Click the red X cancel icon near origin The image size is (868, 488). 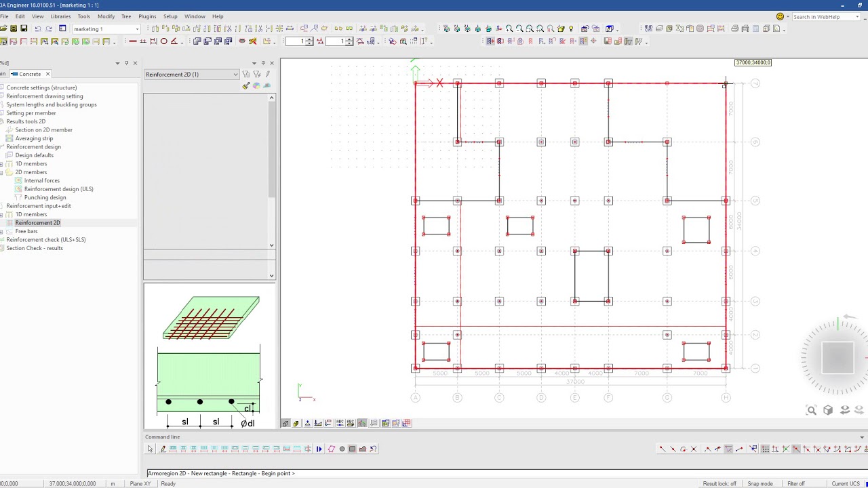(440, 83)
